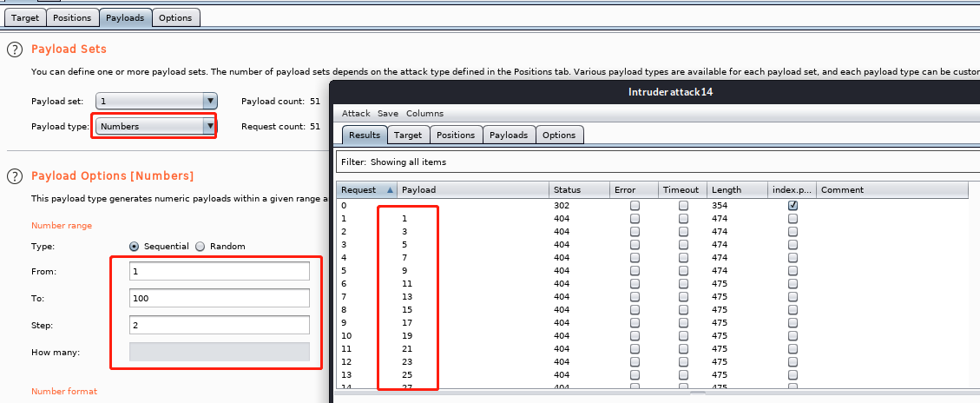Viewport: 980px width, 403px height.
Task: Select payload 7 in request 4 row
Action: (x=404, y=258)
